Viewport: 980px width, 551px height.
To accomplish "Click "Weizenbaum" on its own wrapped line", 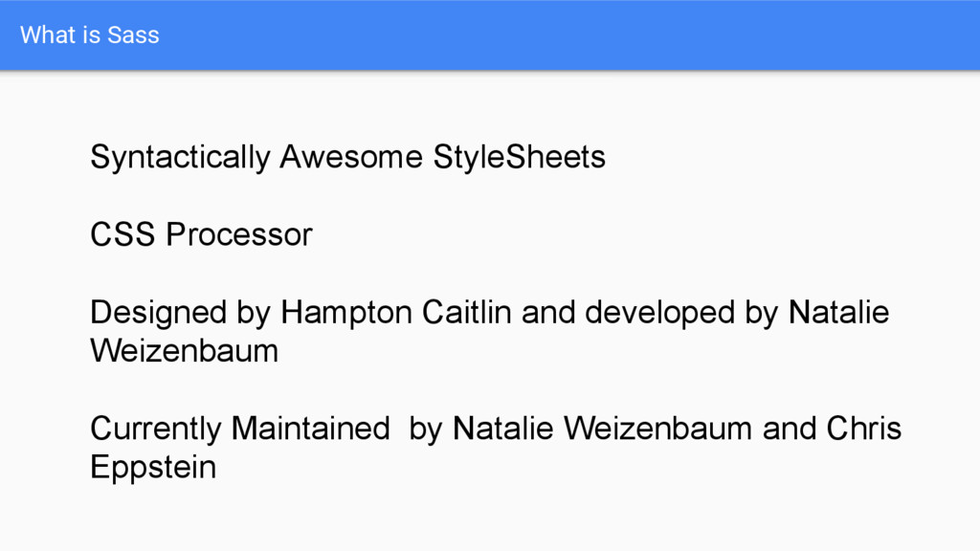I will pyautogui.click(x=185, y=350).
